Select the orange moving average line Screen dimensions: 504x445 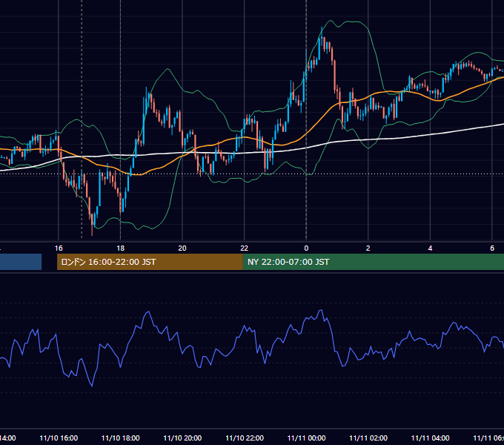pyautogui.click(x=322, y=118)
